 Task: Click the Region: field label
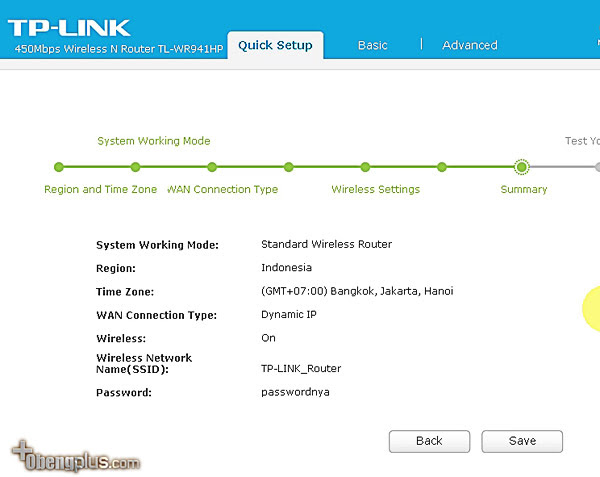(x=116, y=269)
